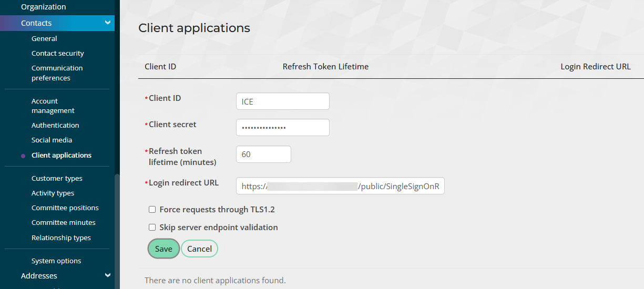The height and width of the screenshot is (289, 644).
Task: Open General under Contacts
Action: click(x=44, y=38)
